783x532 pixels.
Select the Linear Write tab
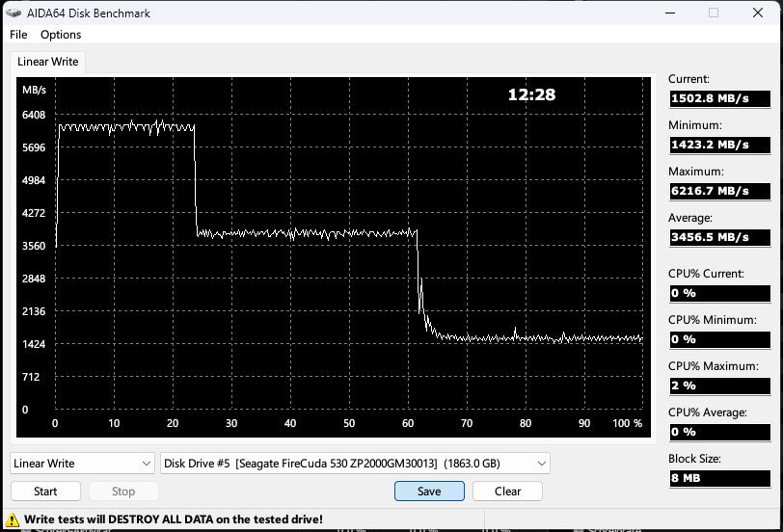click(x=48, y=62)
